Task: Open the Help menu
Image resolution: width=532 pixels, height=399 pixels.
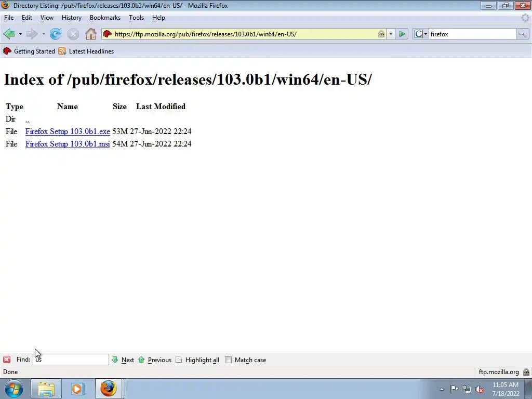Action: [x=158, y=18]
